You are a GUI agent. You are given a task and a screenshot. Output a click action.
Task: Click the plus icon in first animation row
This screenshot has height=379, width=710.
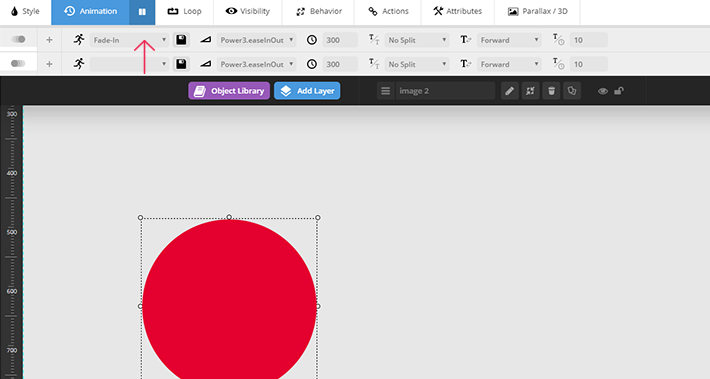49,40
